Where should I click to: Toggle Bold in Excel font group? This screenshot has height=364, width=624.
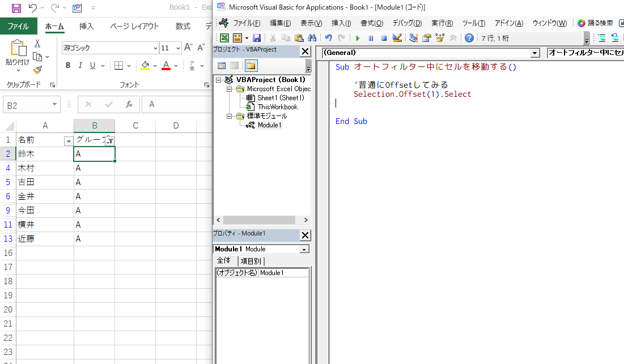click(68, 66)
